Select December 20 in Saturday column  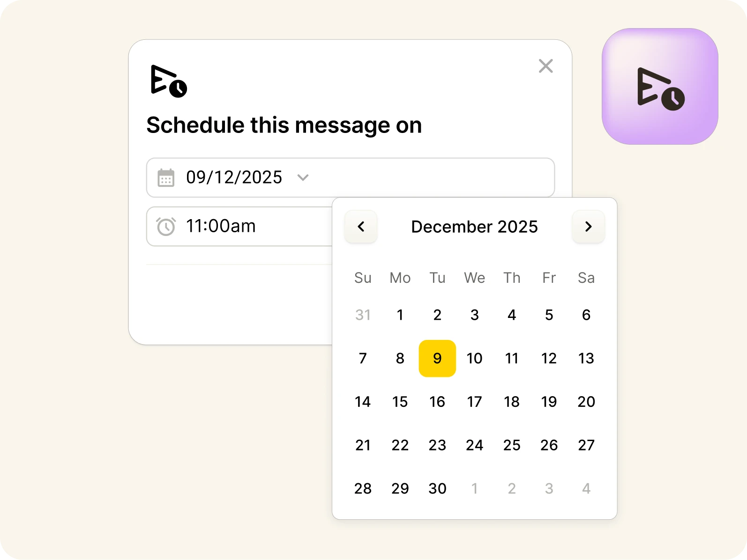(x=586, y=402)
